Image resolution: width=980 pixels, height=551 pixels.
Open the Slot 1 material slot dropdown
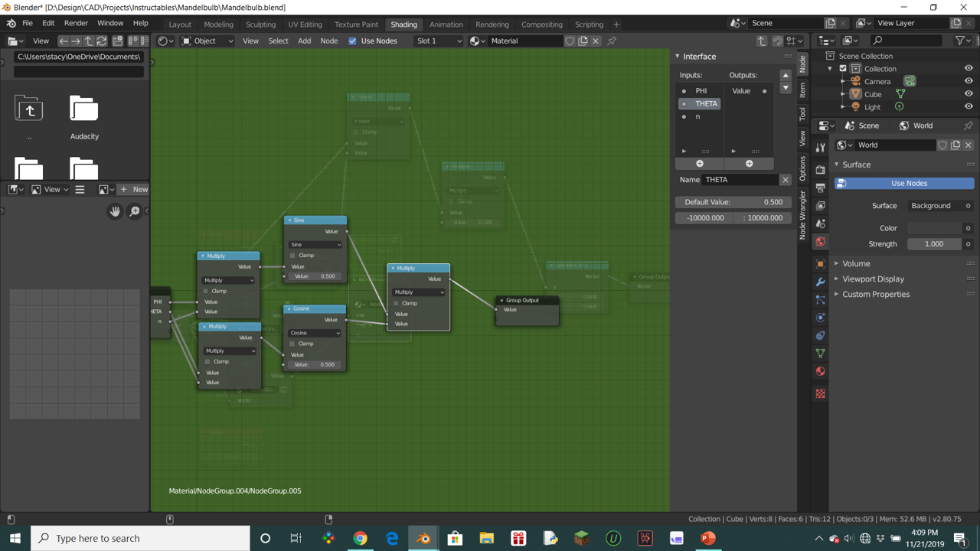click(439, 41)
